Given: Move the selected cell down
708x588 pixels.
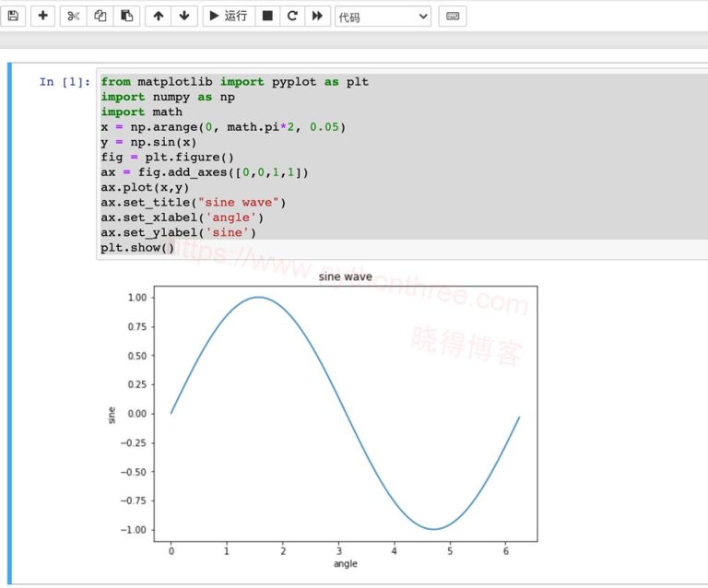Looking at the screenshot, I should 184,16.
